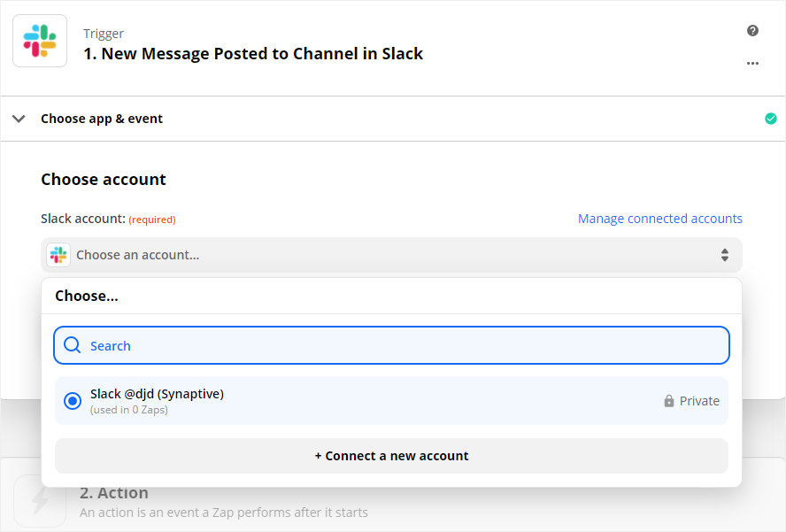The width and height of the screenshot is (786, 532).
Task: Focus the Search accounts input field
Action: point(391,345)
